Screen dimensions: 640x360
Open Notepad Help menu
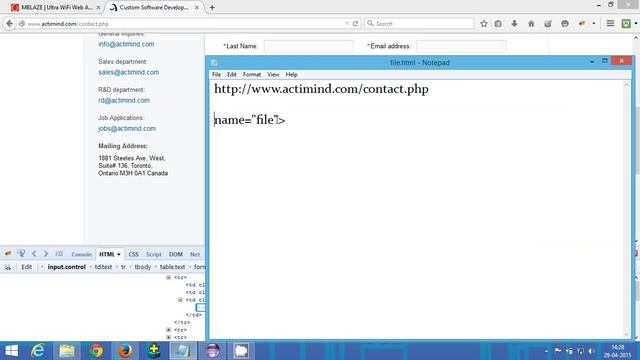click(291, 75)
